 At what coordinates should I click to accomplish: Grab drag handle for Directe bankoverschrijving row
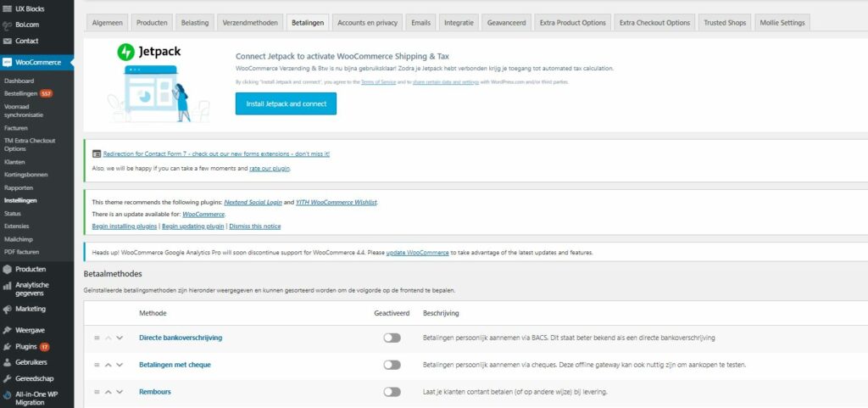(97, 338)
